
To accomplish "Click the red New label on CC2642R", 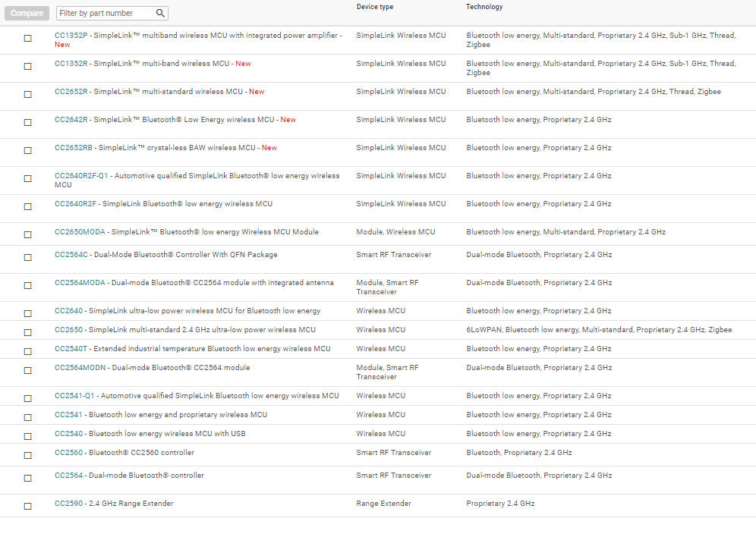I will pos(288,119).
